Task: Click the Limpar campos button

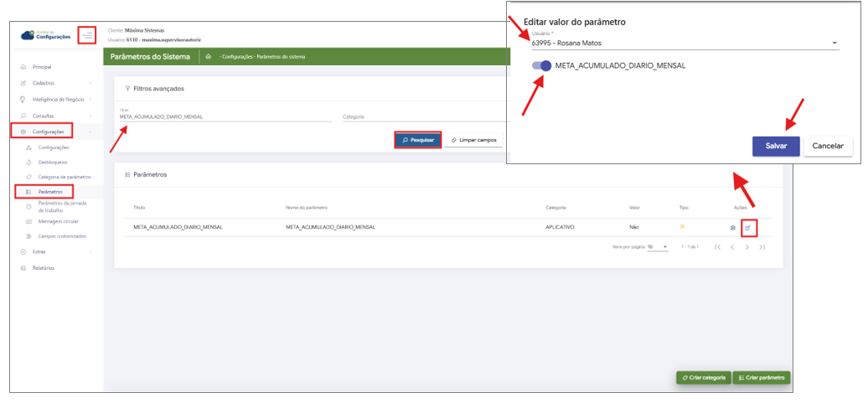Action: coord(474,140)
